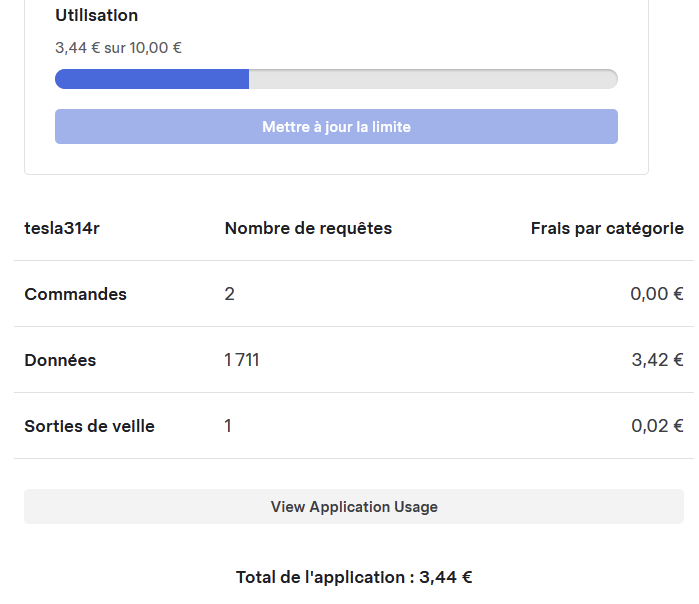Click the 0,02 € fee for Sorties de veille
Screen dimensions: 699x604
pyautogui.click(x=657, y=426)
